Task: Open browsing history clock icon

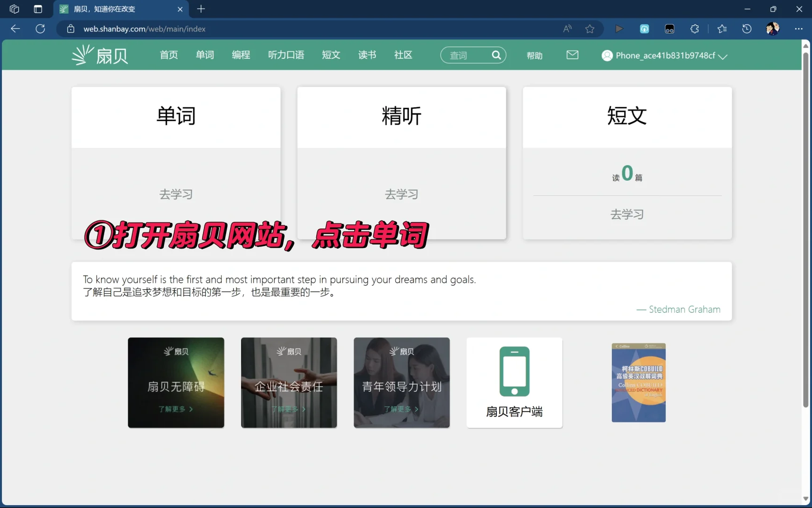Action: click(746, 29)
